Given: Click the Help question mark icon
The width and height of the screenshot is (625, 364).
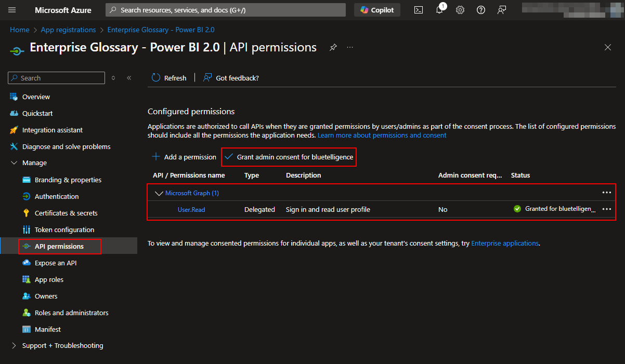Looking at the screenshot, I should 481,10.
